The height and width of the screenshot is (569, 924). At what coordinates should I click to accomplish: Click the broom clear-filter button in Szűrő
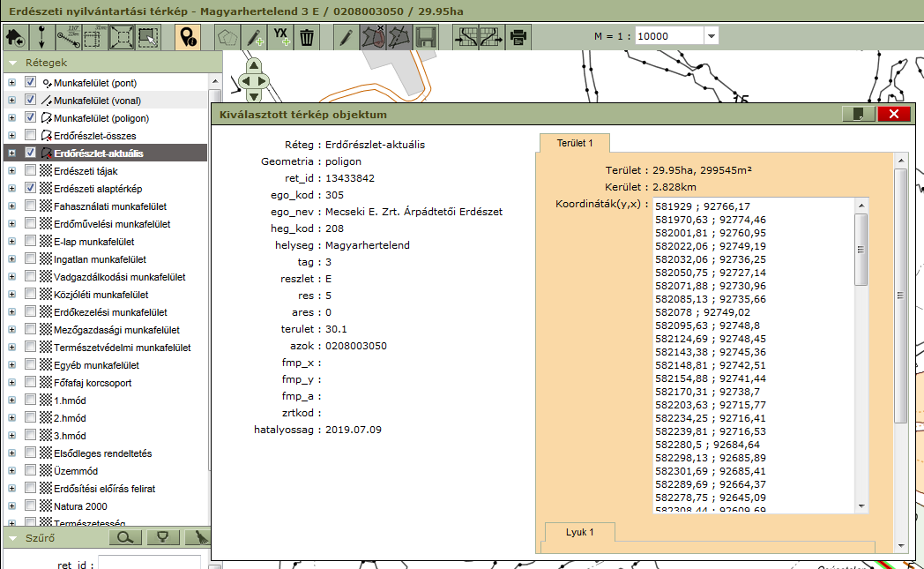[x=200, y=537]
